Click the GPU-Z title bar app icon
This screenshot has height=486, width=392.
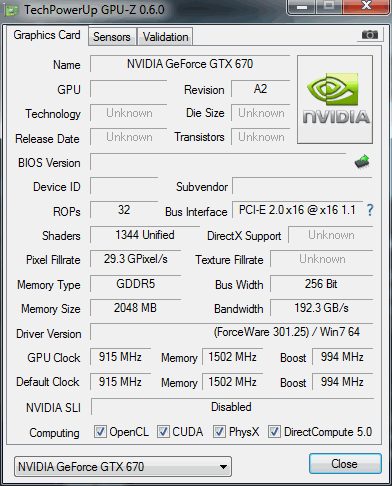[11, 10]
